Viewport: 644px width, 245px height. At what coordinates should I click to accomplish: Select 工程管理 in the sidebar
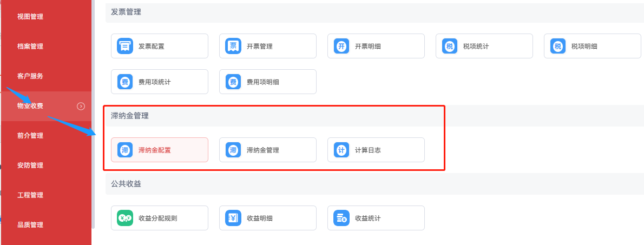pyautogui.click(x=30, y=195)
